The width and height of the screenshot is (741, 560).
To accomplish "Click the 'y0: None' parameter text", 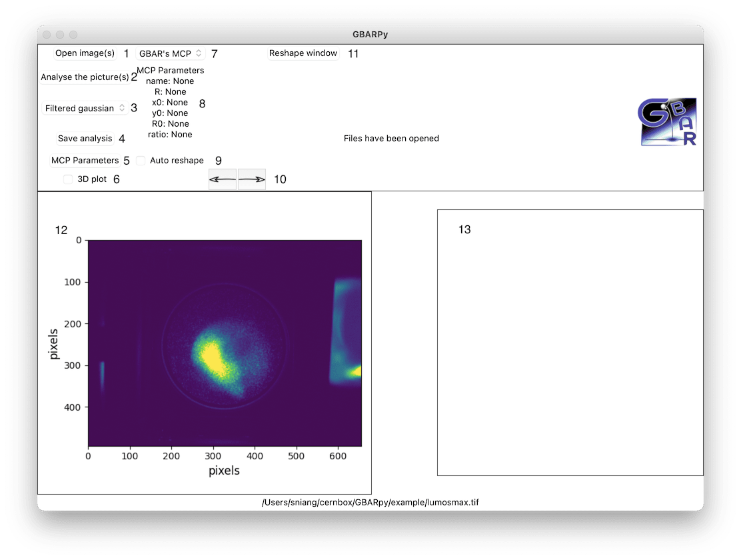I will point(170,113).
